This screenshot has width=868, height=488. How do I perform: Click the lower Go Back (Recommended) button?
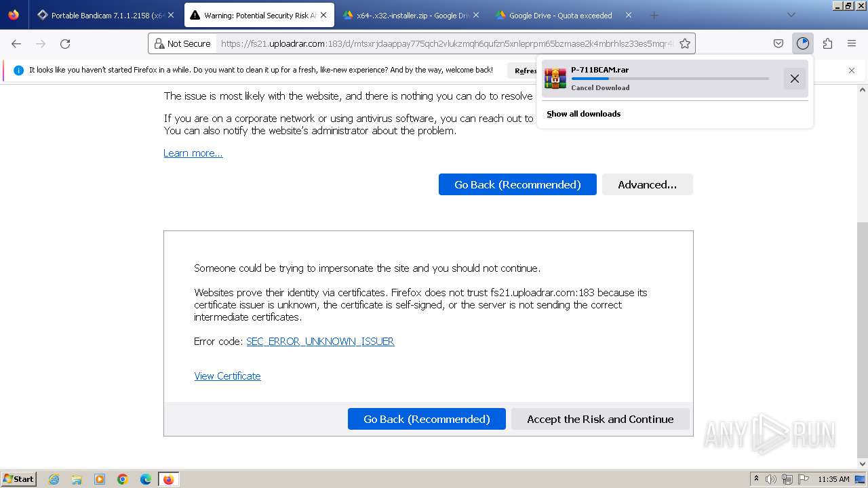[427, 419]
